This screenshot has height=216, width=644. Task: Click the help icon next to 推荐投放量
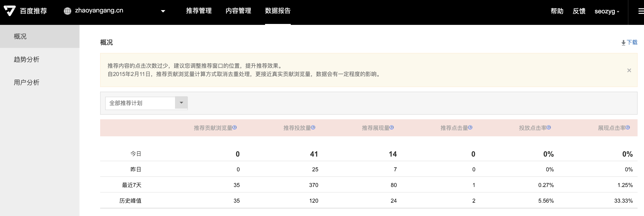tap(313, 128)
